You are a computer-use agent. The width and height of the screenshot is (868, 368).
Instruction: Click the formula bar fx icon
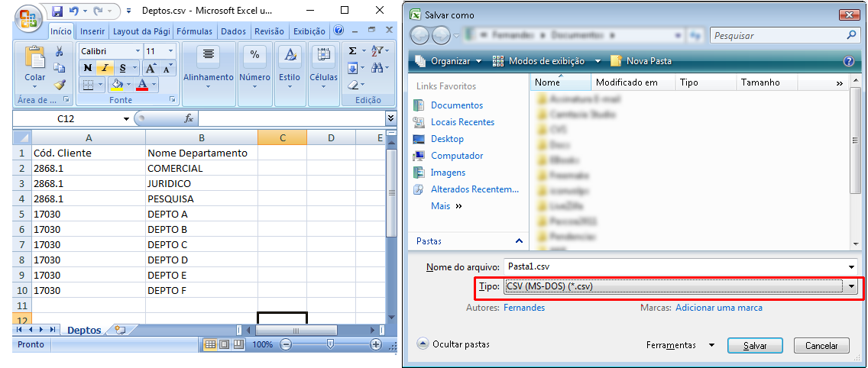click(189, 118)
